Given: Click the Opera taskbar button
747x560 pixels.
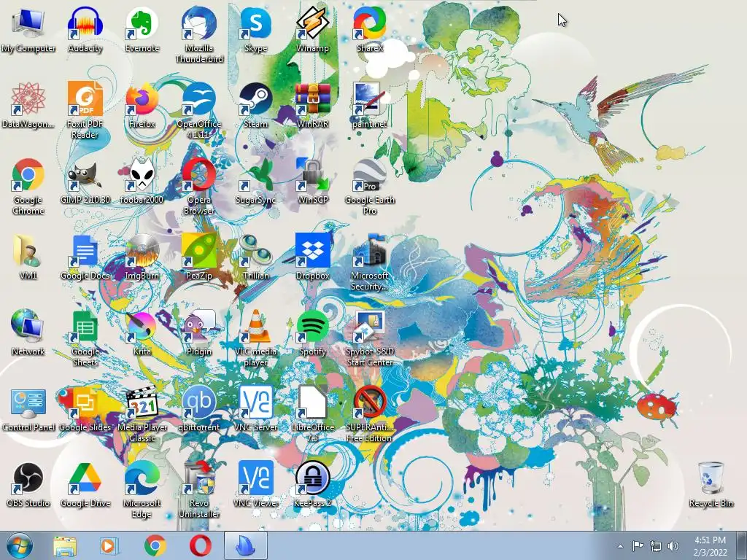Looking at the screenshot, I should click(x=200, y=546).
